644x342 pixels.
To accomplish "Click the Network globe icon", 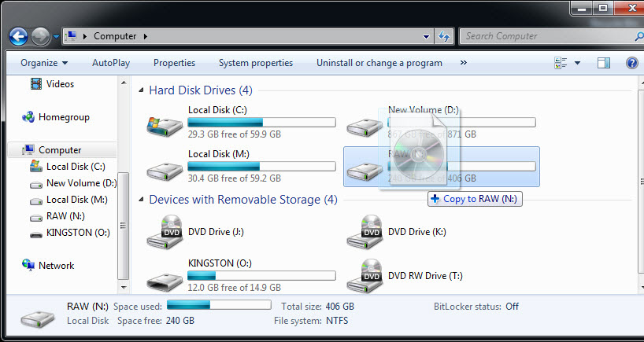I will pos(28,265).
